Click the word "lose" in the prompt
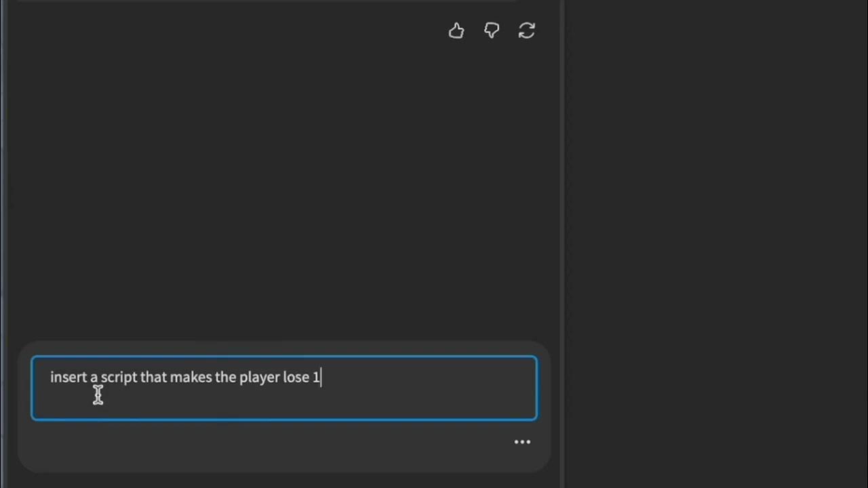The width and height of the screenshot is (868, 488). [x=296, y=377]
